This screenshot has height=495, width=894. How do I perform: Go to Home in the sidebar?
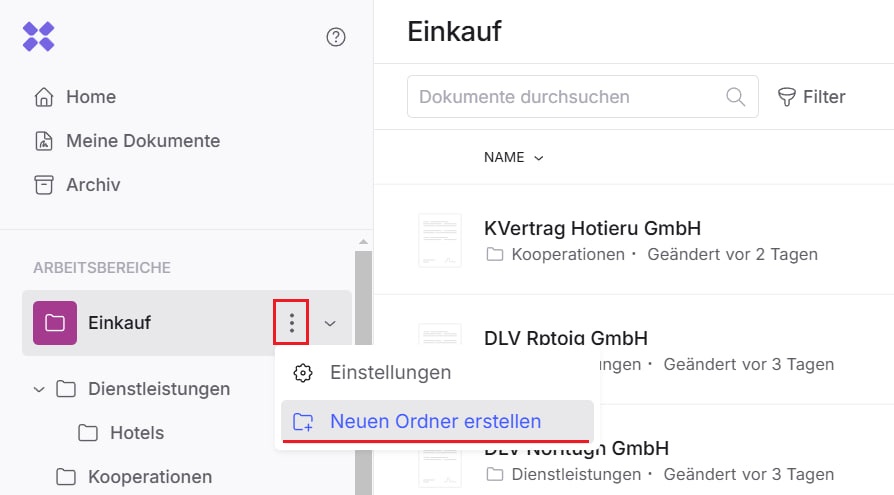(x=90, y=97)
